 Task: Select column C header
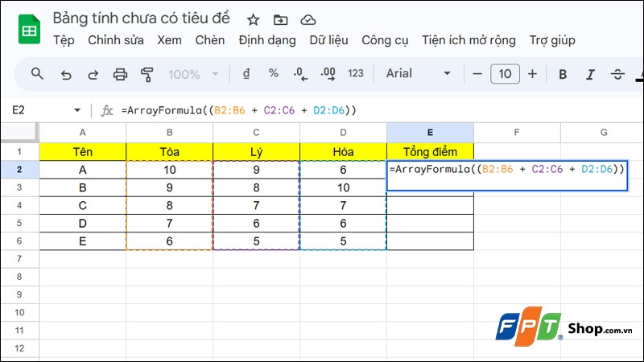tap(256, 133)
